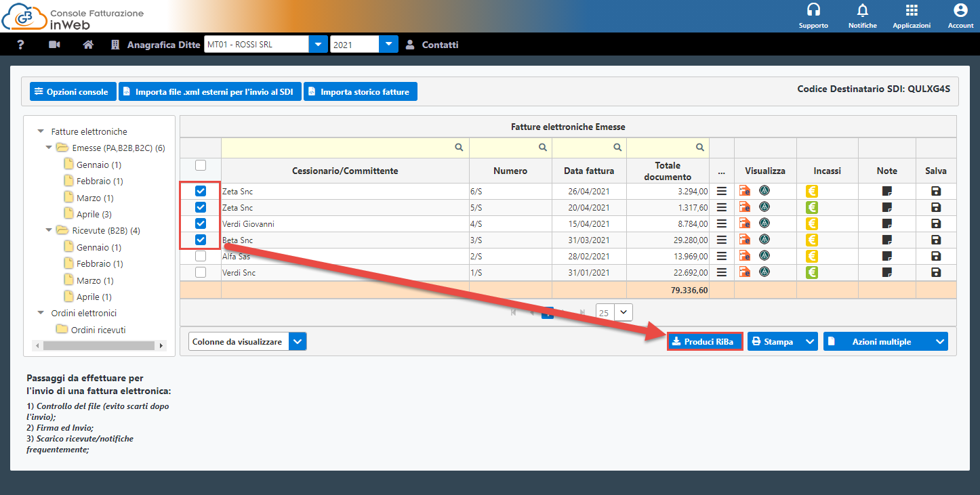This screenshot has width=980, height=495.
Task: Open the Supporto headset icon
Action: pos(813,10)
